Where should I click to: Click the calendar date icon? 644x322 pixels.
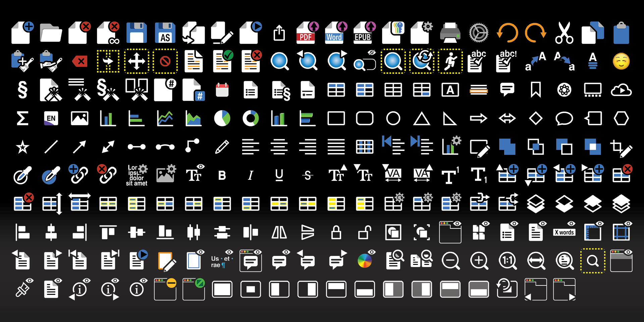(x=222, y=90)
